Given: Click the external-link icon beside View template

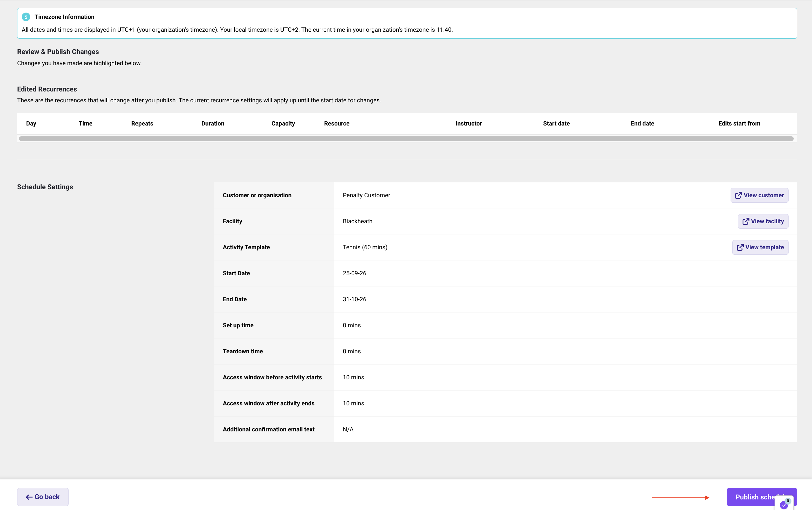Looking at the screenshot, I should [740, 247].
